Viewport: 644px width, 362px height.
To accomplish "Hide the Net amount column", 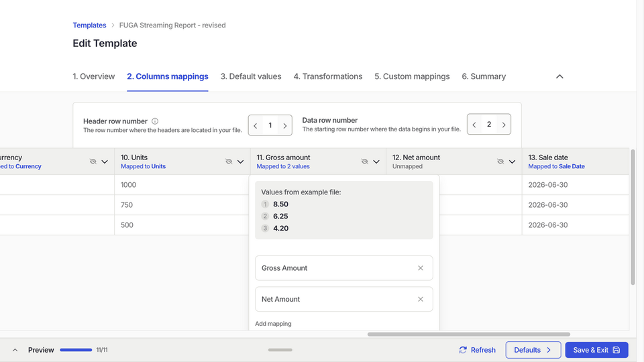I will (500, 162).
